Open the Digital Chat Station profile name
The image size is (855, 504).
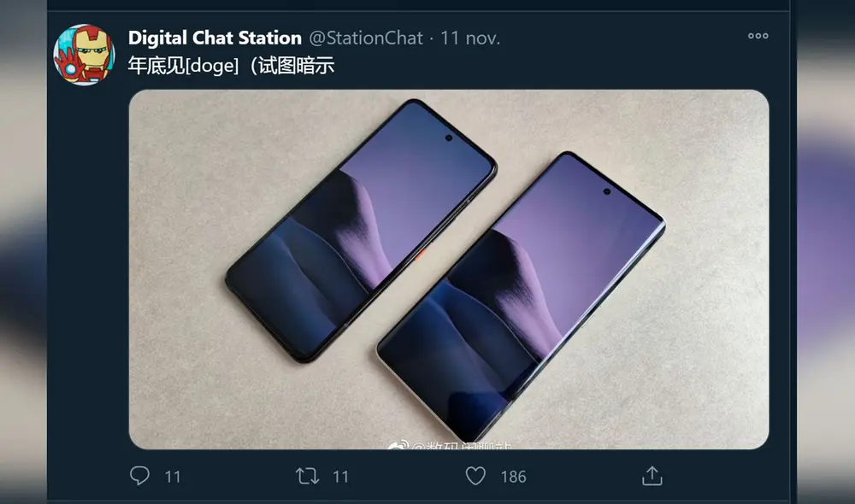(x=213, y=37)
